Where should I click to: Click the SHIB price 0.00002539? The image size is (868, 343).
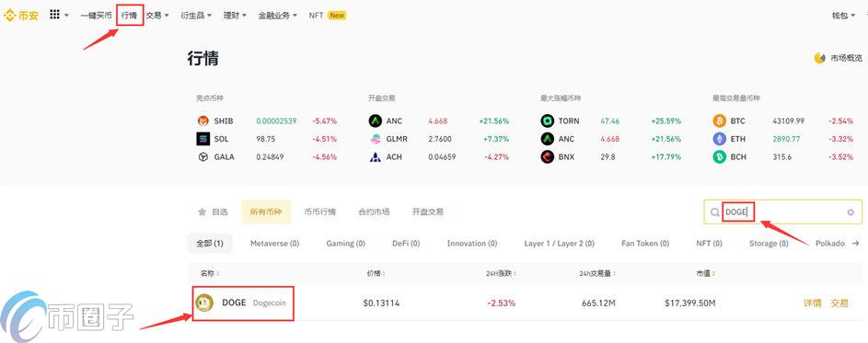(x=276, y=121)
